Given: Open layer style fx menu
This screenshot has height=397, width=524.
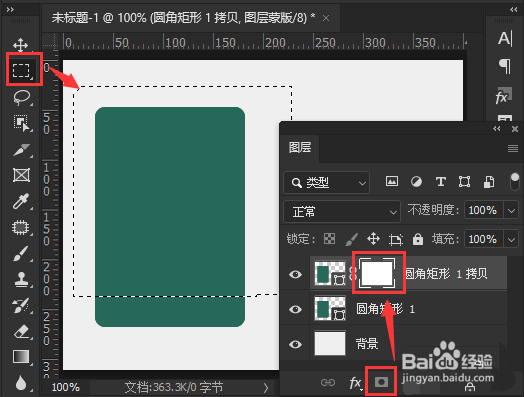Looking at the screenshot, I should [x=355, y=383].
